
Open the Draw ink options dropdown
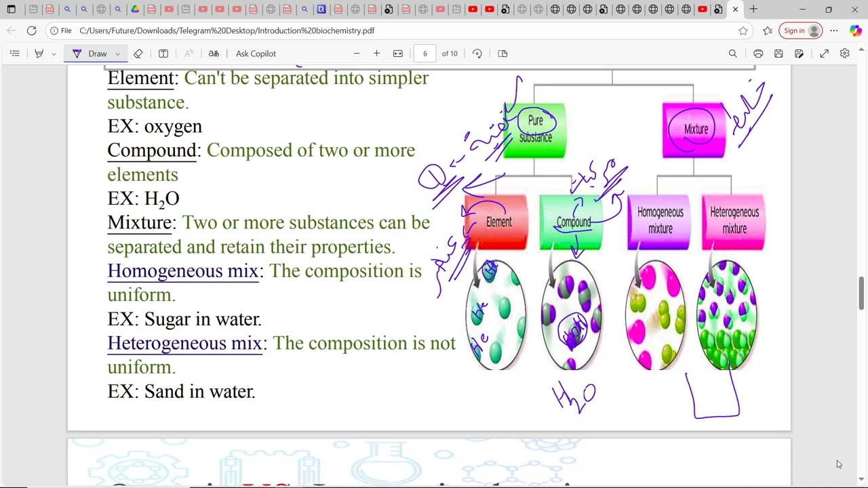[x=117, y=54]
